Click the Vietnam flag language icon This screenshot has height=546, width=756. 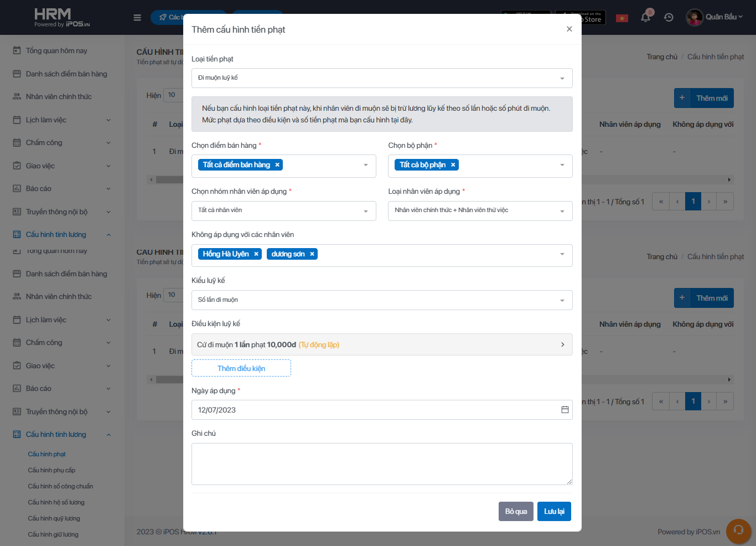[x=622, y=18]
